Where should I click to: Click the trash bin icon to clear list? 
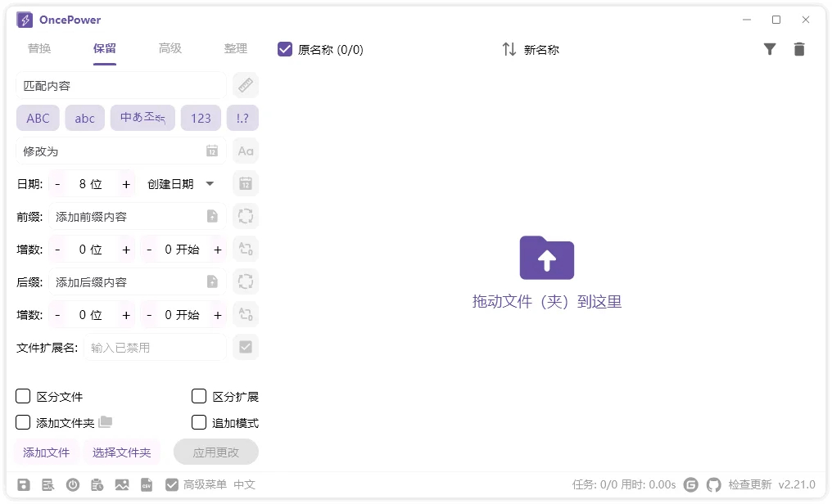pos(798,50)
